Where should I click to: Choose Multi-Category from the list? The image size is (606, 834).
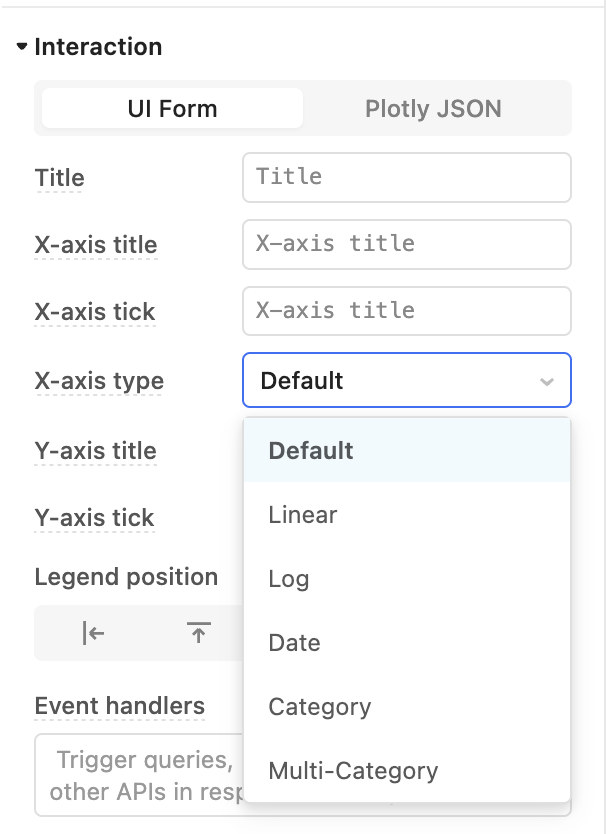tap(407, 771)
